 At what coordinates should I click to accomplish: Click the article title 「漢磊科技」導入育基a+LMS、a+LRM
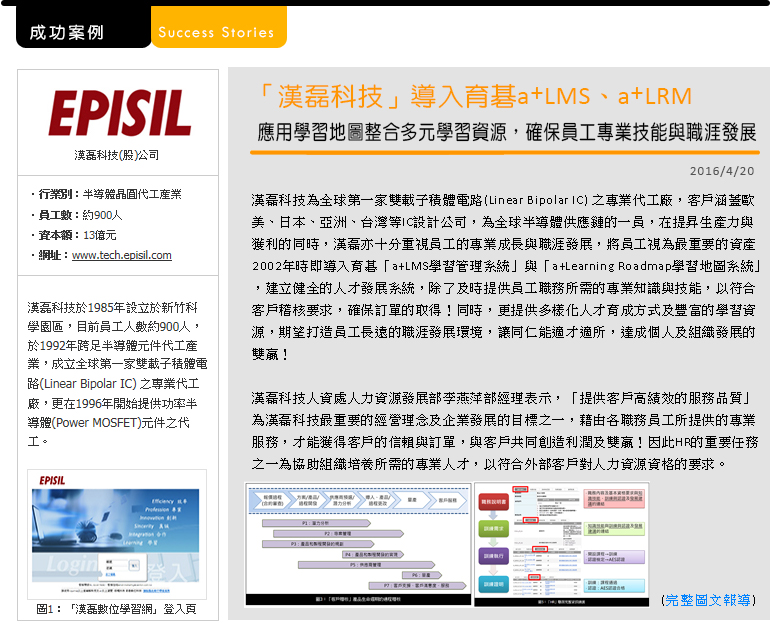click(x=474, y=96)
